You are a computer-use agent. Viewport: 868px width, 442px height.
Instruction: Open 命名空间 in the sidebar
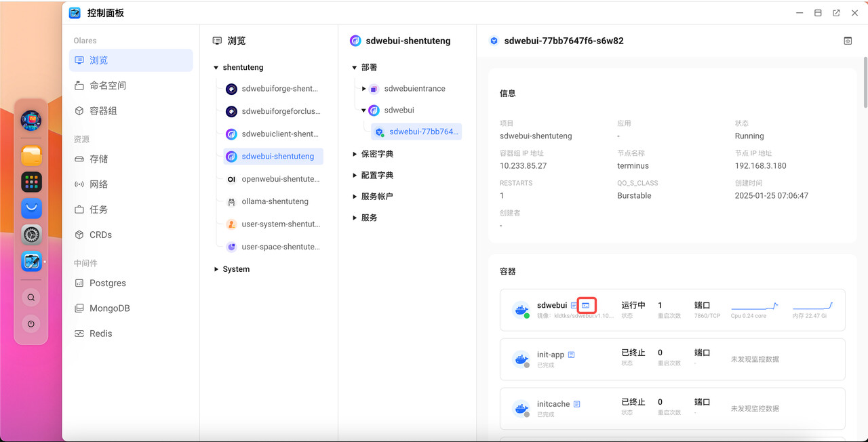click(x=131, y=85)
